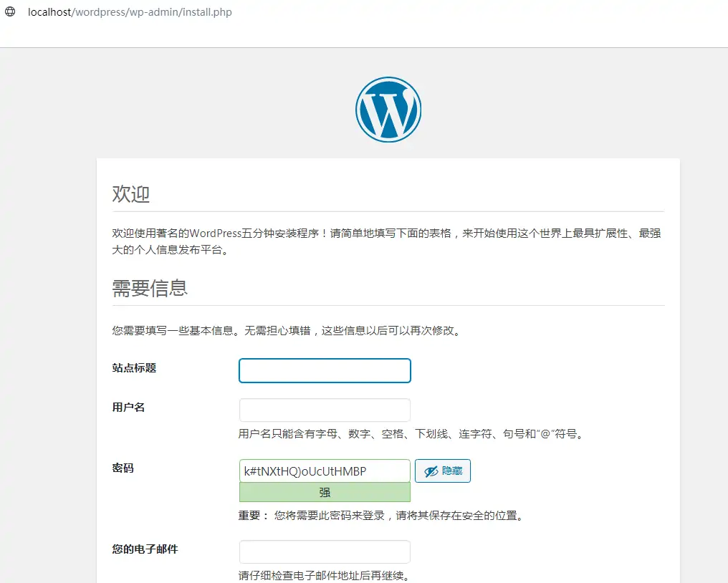Image resolution: width=728 pixels, height=583 pixels.
Task: Click the WordPress logo icon
Action: (388, 110)
